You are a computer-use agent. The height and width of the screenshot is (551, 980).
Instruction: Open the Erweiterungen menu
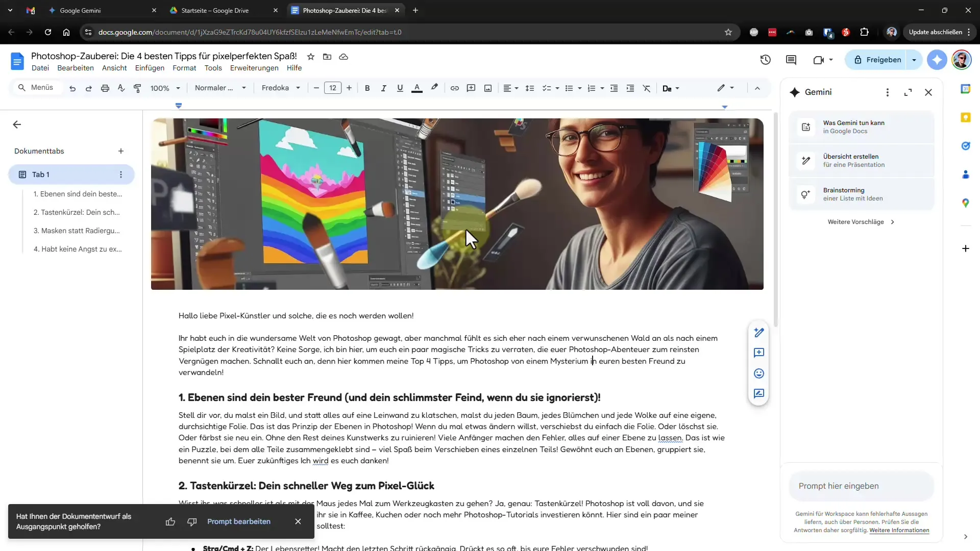click(x=254, y=68)
